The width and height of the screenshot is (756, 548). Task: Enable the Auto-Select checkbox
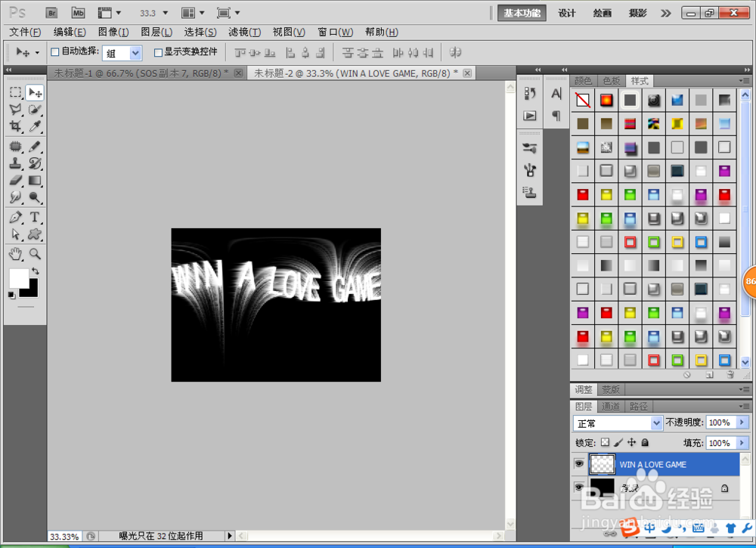[55, 52]
